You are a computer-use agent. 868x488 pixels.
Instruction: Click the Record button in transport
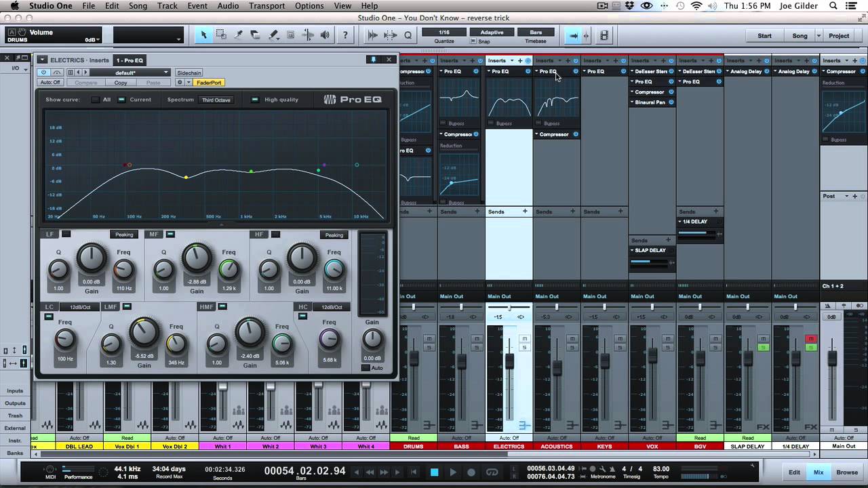471,472
